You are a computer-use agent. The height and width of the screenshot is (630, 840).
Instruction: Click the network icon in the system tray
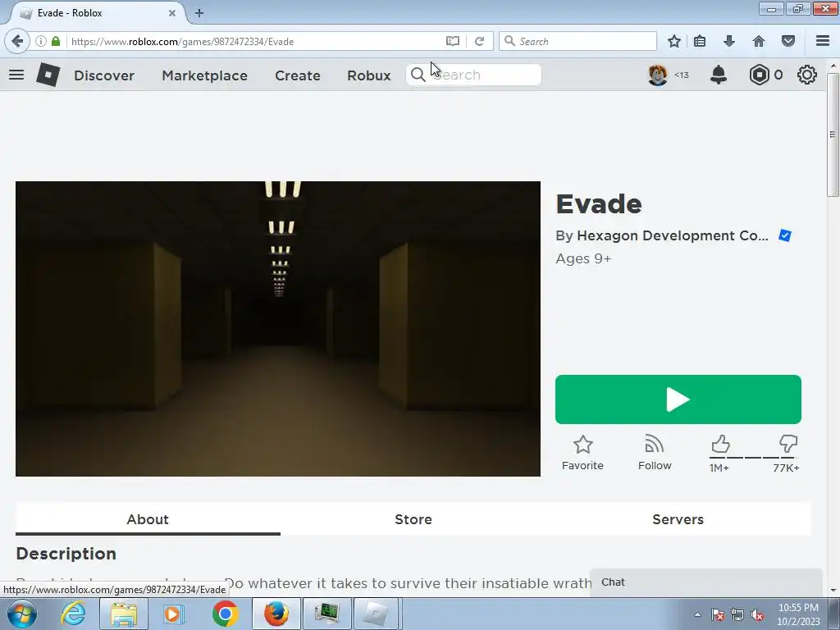[x=737, y=615]
